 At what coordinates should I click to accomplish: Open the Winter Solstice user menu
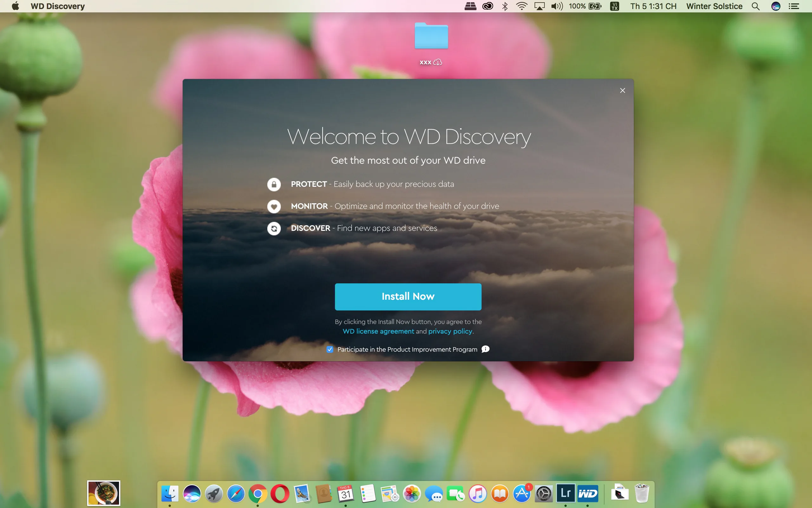click(714, 6)
